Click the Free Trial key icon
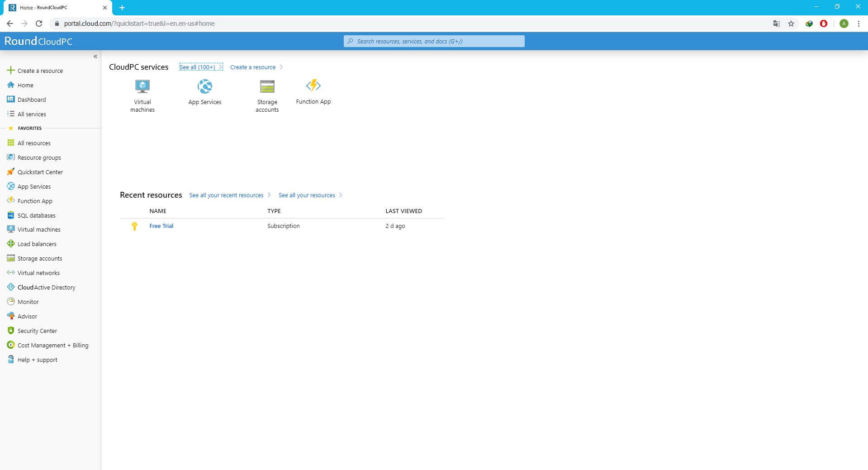The width and height of the screenshot is (868, 470). [134, 226]
